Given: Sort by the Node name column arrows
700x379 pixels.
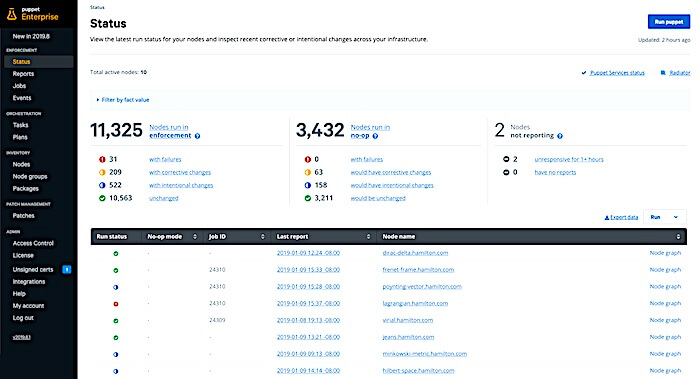Looking at the screenshot, I should [678, 237].
